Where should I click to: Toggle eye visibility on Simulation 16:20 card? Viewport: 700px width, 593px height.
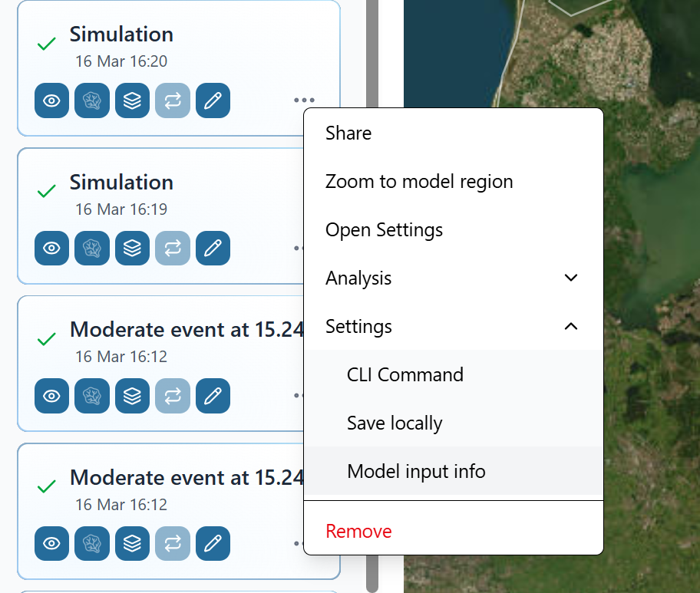click(51, 101)
